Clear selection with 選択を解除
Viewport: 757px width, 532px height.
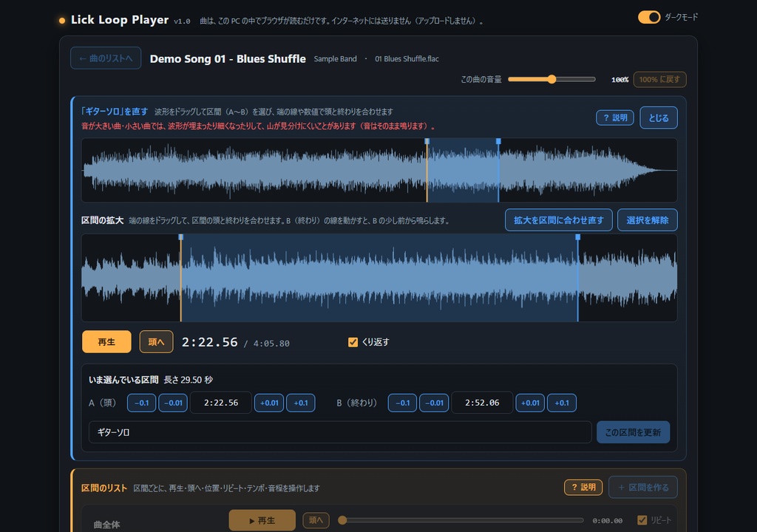pyautogui.click(x=648, y=220)
